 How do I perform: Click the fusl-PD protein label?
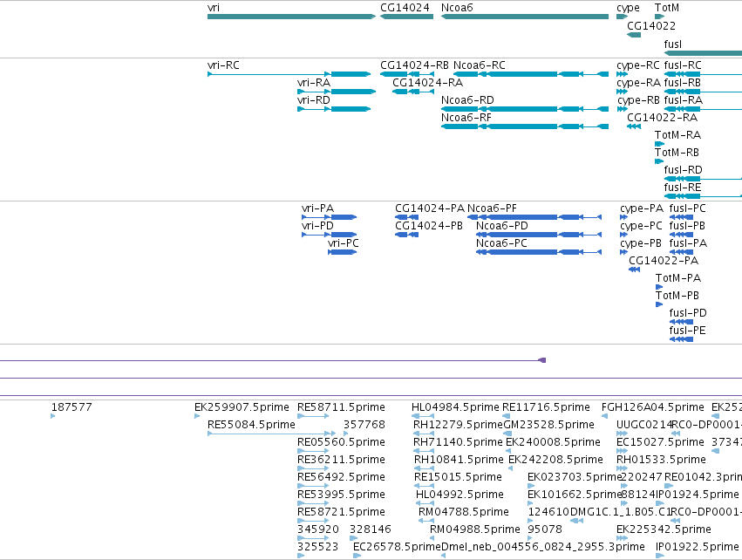688,313
